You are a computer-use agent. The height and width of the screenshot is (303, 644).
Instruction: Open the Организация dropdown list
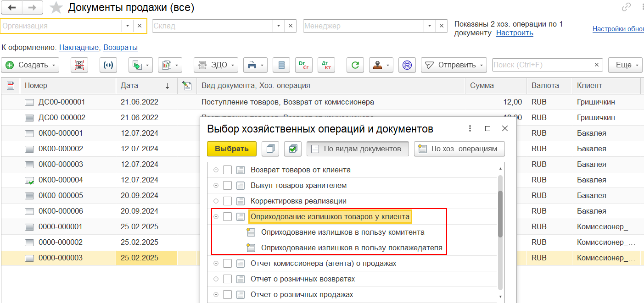128,26
